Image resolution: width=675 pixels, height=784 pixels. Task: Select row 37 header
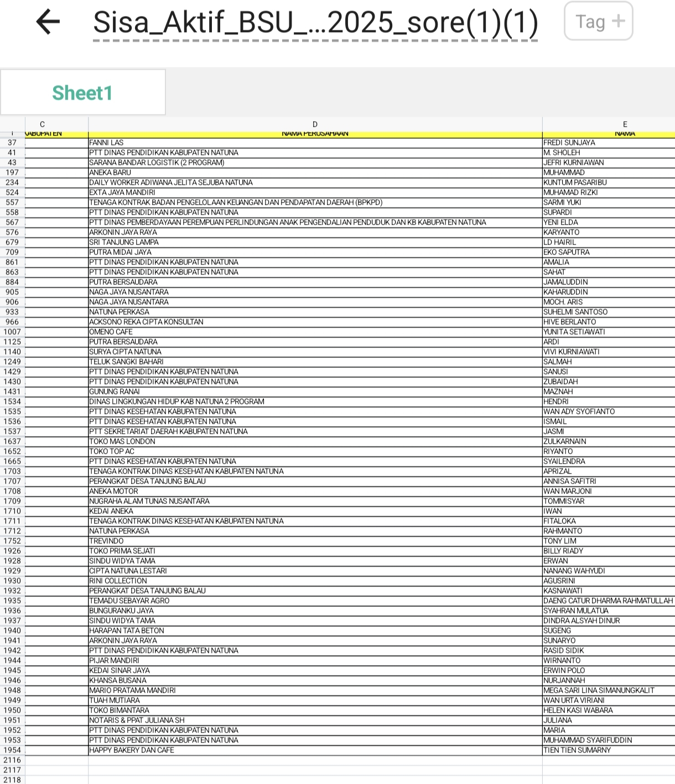pos(12,143)
